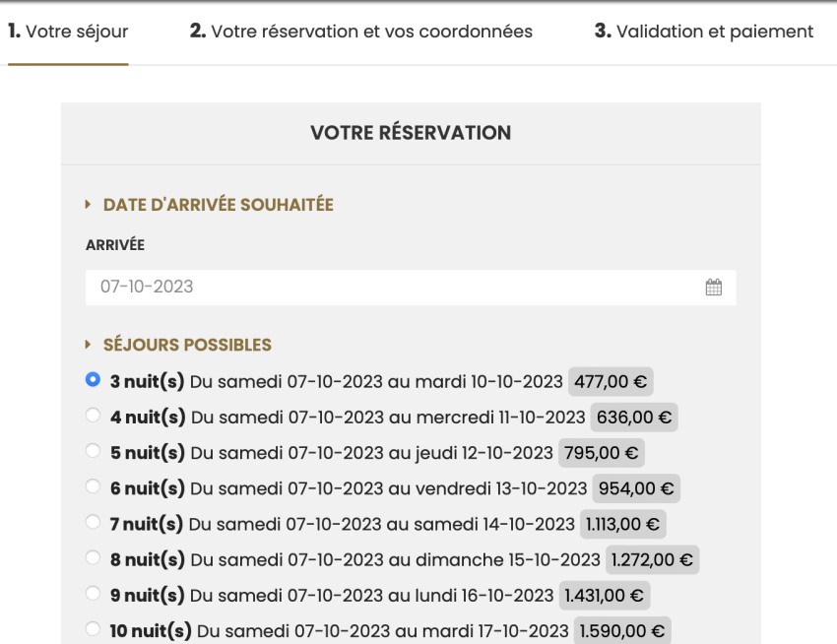Select the 7 nuit(s) stay option
This screenshot has width=837, height=644.
(93, 522)
